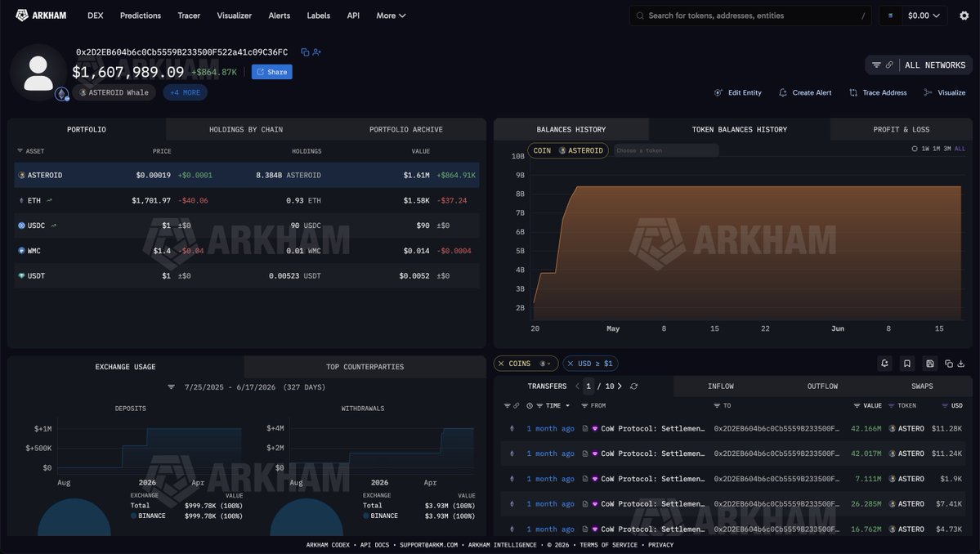Image resolution: width=980 pixels, height=554 pixels.
Task: Open the settings gear in the header
Action: click(964, 16)
